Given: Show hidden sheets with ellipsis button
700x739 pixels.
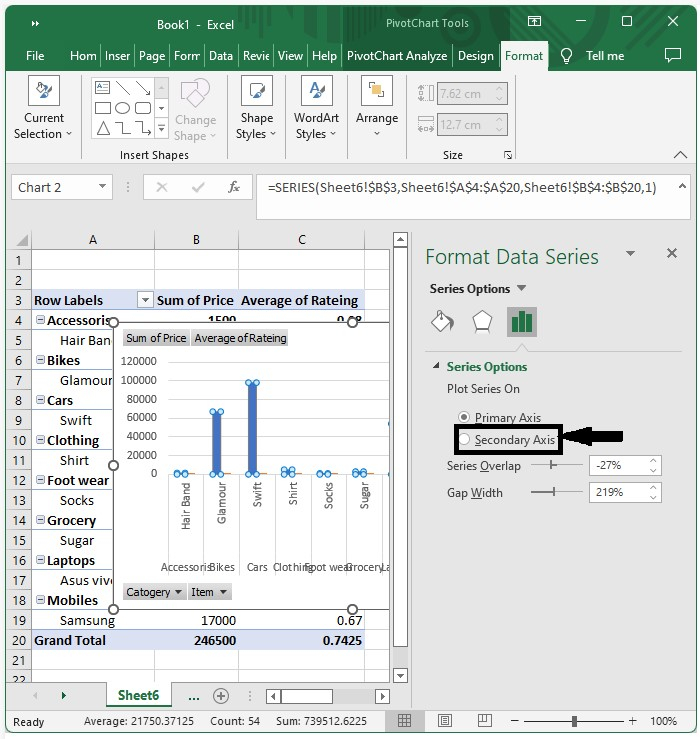Looking at the screenshot, I should [x=194, y=696].
